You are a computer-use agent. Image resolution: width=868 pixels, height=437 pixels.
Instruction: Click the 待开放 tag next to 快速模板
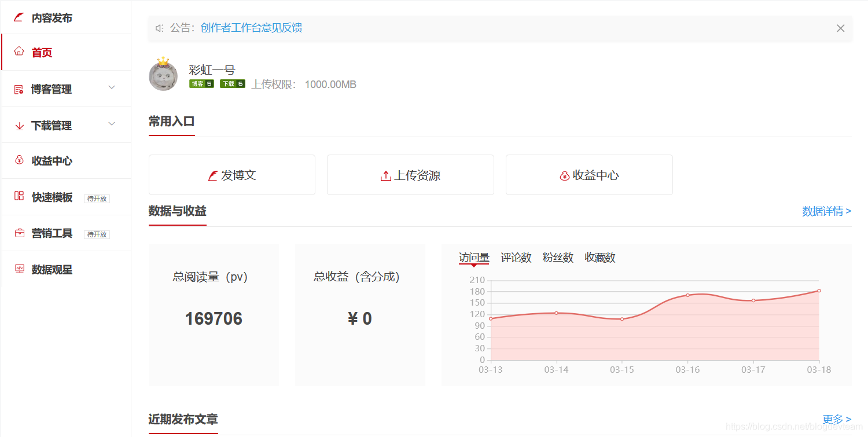point(97,199)
